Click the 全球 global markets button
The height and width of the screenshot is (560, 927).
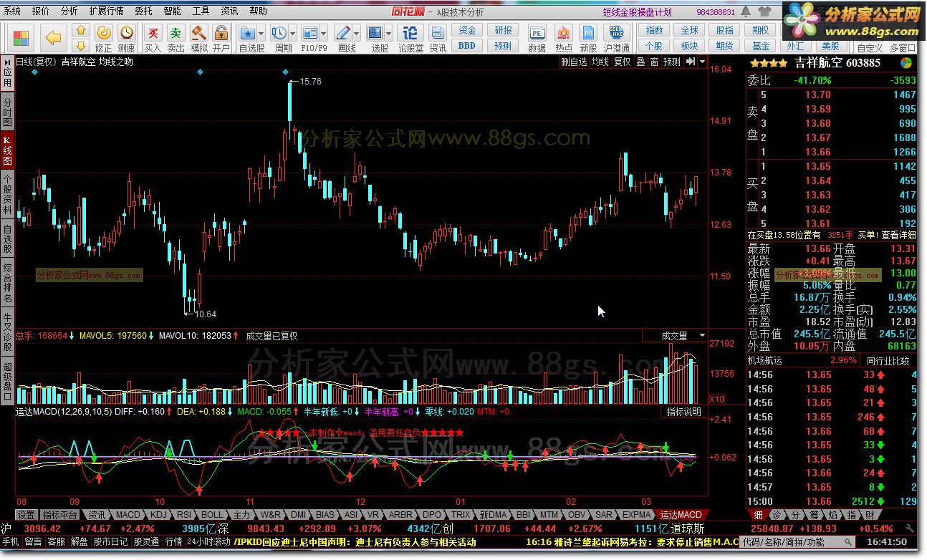(689, 30)
